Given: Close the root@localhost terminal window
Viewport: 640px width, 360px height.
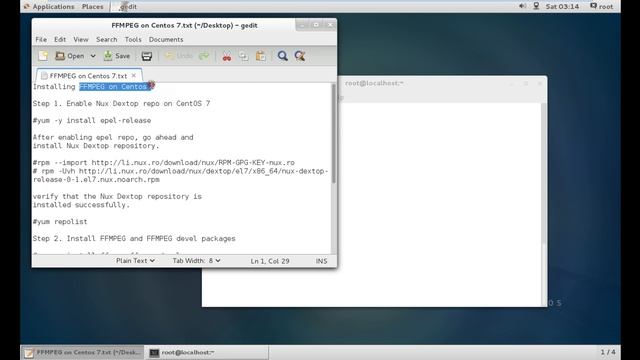Looking at the screenshot, I should coord(540,83).
